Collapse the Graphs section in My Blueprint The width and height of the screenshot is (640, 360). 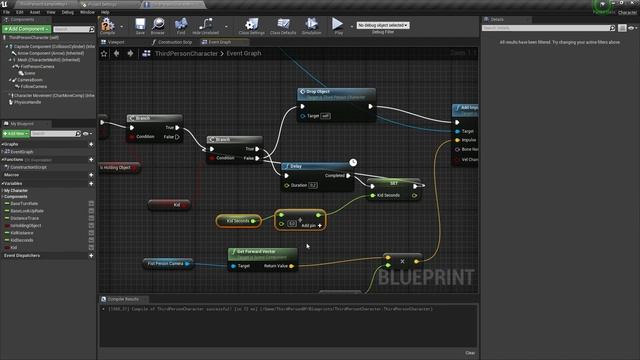(2, 144)
